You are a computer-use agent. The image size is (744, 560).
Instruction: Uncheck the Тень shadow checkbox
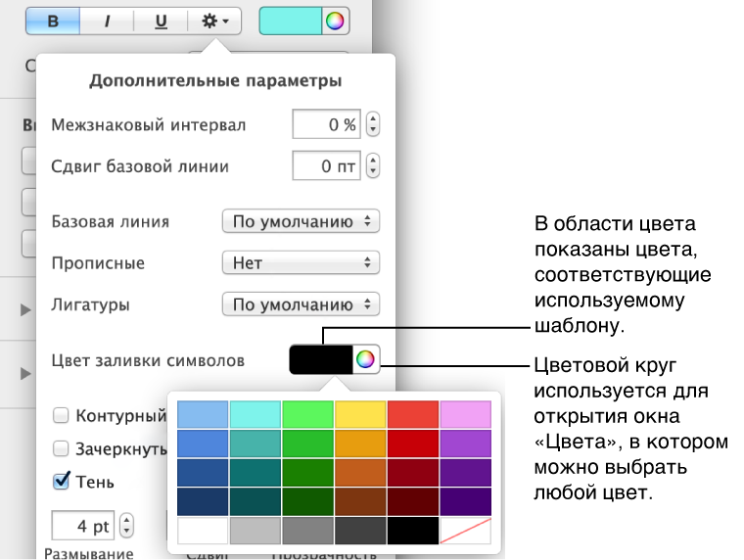point(61,481)
